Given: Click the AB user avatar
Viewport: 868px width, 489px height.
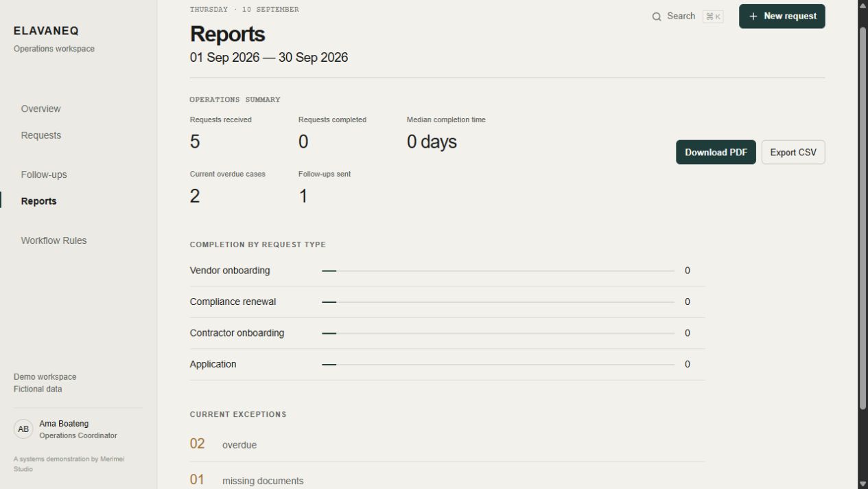Looking at the screenshot, I should tap(23, 429).
